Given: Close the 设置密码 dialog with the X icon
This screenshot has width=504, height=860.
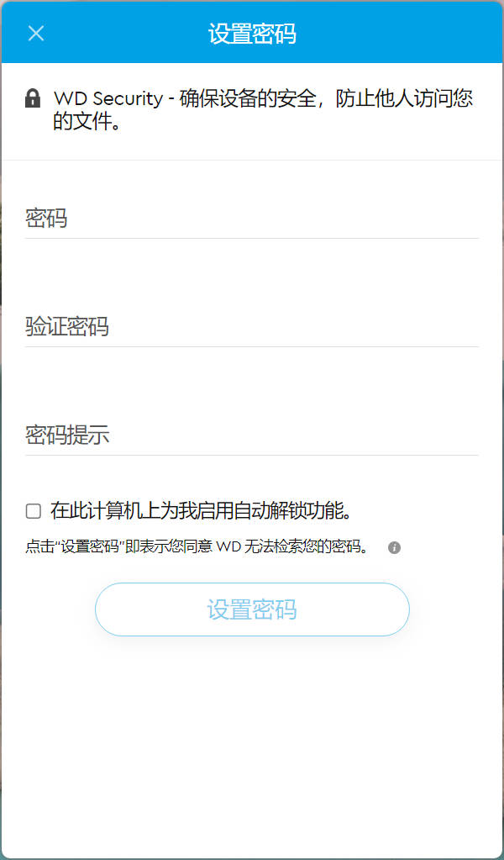Looking at the screenshot, I should 36,34.
